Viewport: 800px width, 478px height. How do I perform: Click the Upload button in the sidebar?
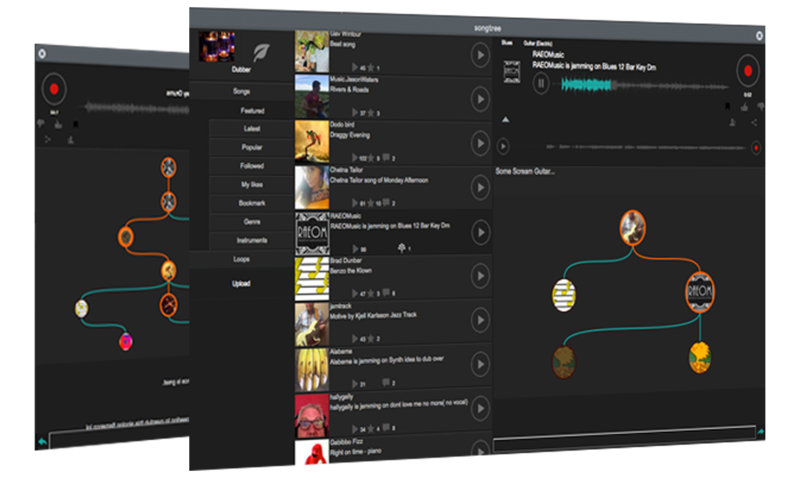[241, 284]
